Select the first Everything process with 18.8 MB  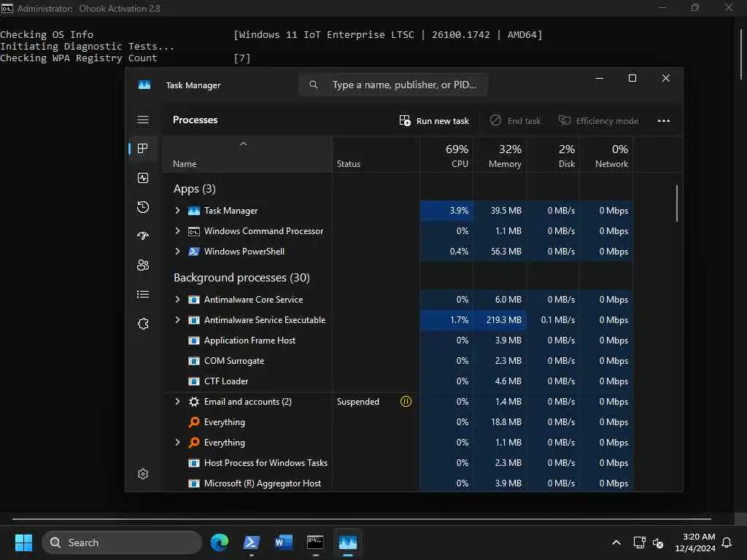[x=398, y=422]
